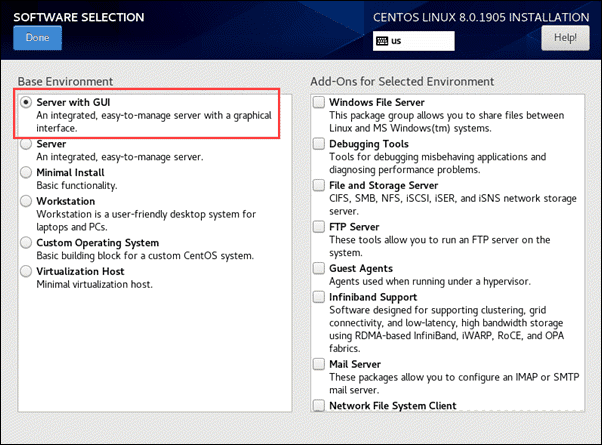Click the Infiniband RDMA-based description text

[x=447, y=329]
